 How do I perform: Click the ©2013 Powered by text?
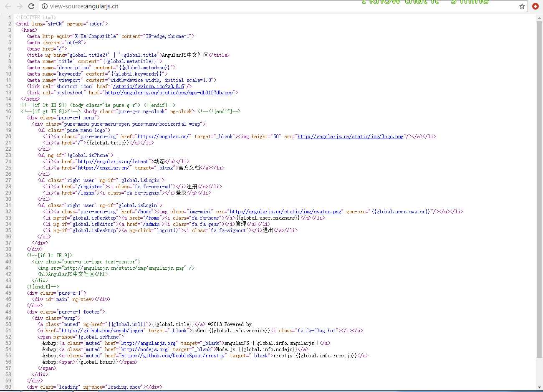pos(230,324)
